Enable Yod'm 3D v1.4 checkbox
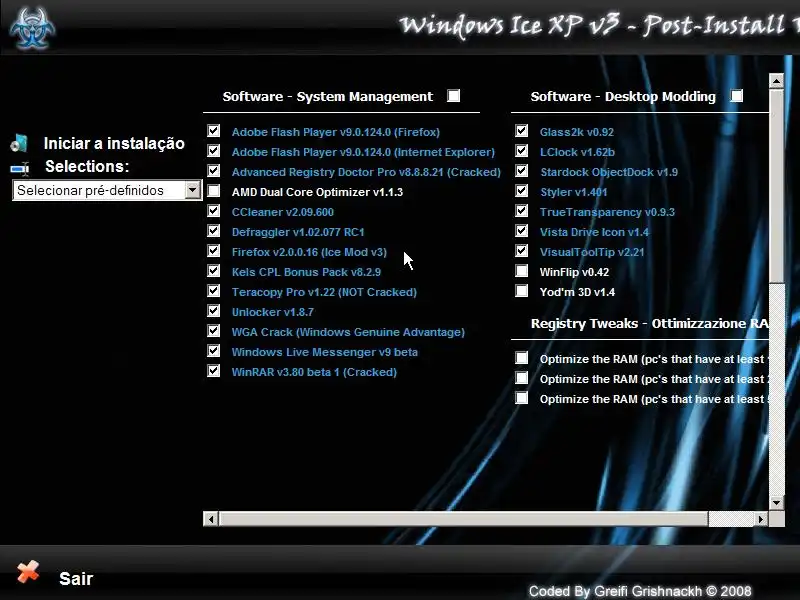800x600 pixels. pyautogui.click(x=521, y=291)
